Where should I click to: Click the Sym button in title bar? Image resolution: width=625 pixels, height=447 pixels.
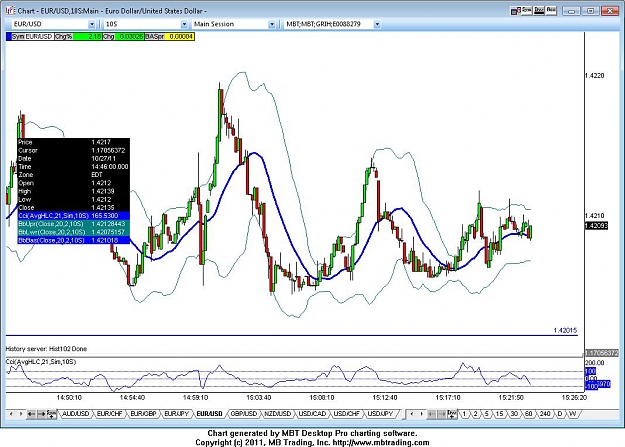pyautogui.click(x=527, y=11)
